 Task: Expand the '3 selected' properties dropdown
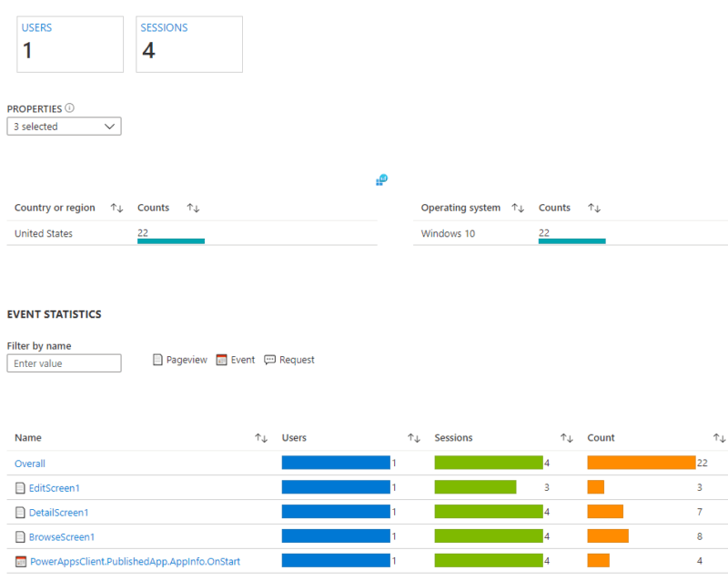64,127
